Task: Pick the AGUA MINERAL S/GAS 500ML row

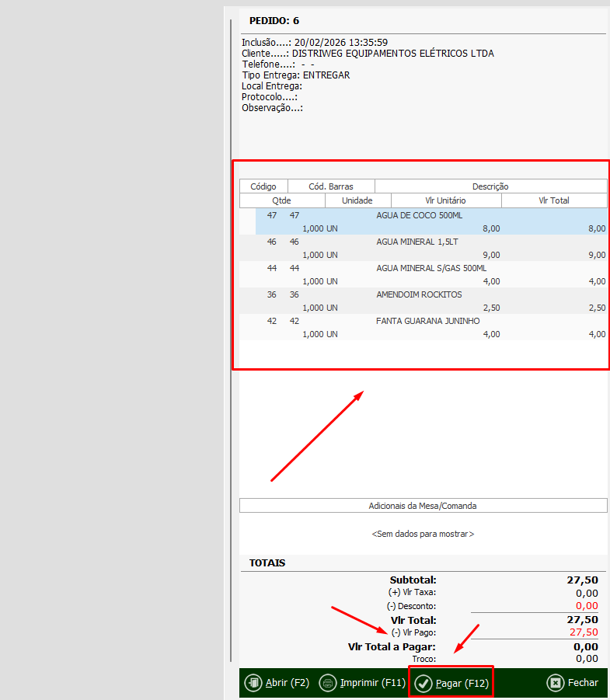Action: (431, 268)
